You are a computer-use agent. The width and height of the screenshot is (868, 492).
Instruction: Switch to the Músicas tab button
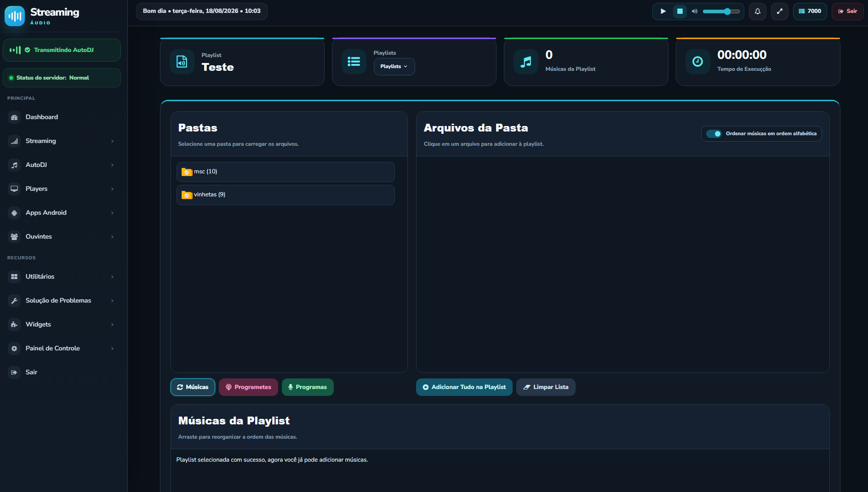pos(193,387)
